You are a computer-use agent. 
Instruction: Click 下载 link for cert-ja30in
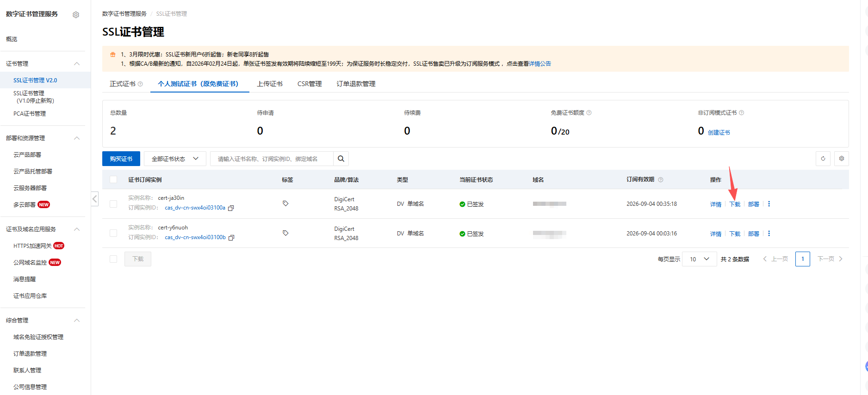735,204
